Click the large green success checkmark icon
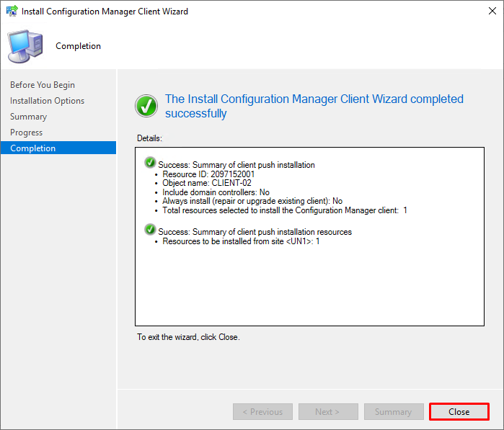 pos(146,106)
